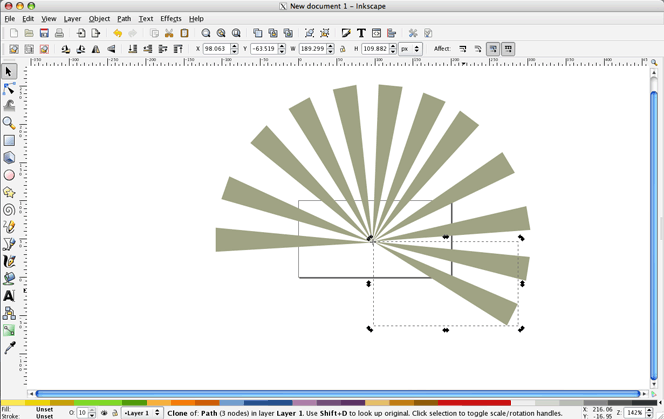664x419 pixels.
Task: Open Inkscape Preferences icon
Action: (x=413, y=33)
